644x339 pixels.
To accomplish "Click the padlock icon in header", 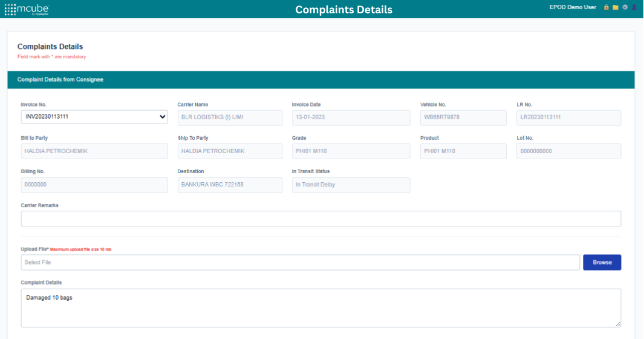I will (x=606, y=7).
